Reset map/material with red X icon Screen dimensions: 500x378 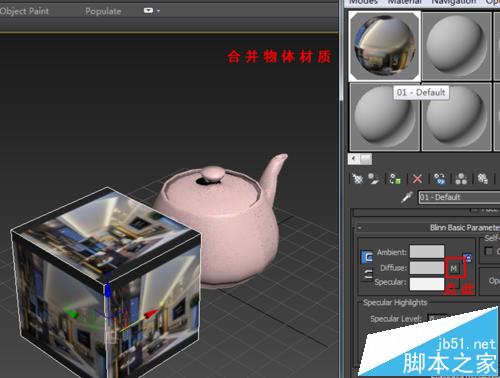tap(417, 179)
